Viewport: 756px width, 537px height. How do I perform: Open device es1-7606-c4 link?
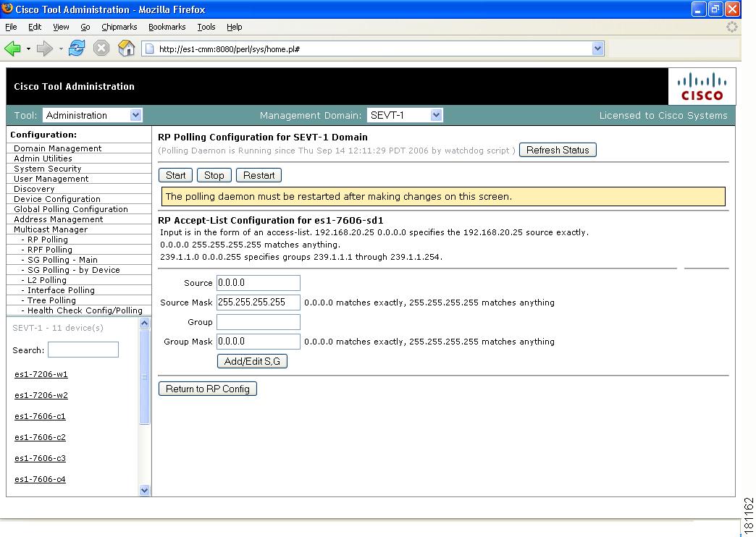point(40,479)
